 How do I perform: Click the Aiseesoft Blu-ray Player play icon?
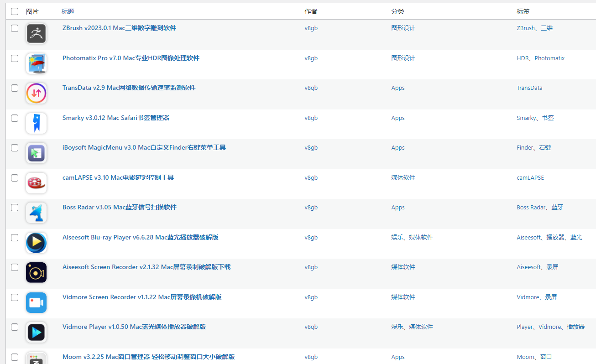(36, 243)
